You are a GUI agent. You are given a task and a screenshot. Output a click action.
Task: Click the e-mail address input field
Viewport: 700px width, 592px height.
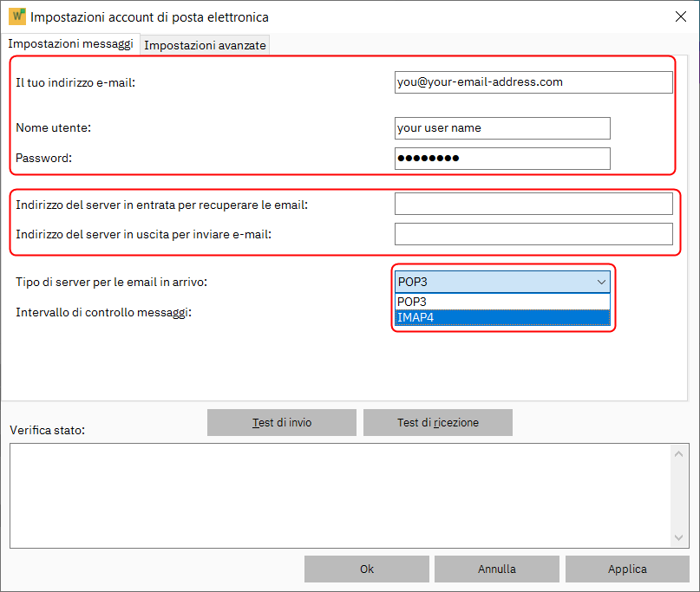tap(533, 82)
